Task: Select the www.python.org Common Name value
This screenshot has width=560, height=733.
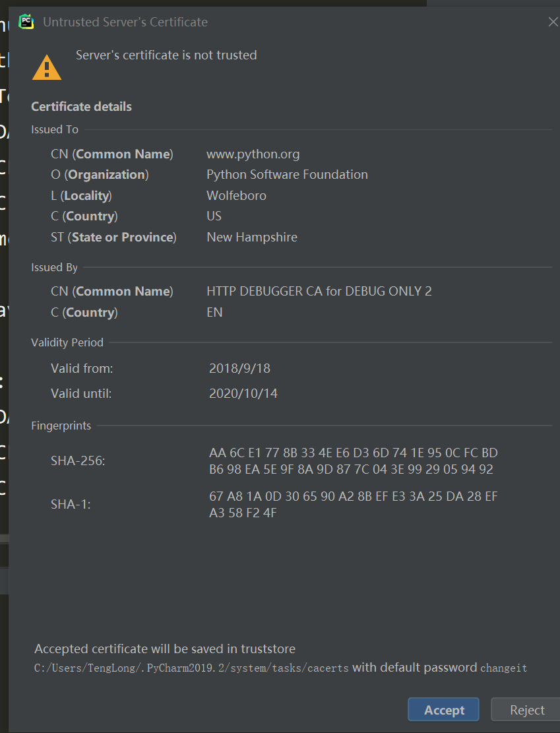Action: pos(253,154)
